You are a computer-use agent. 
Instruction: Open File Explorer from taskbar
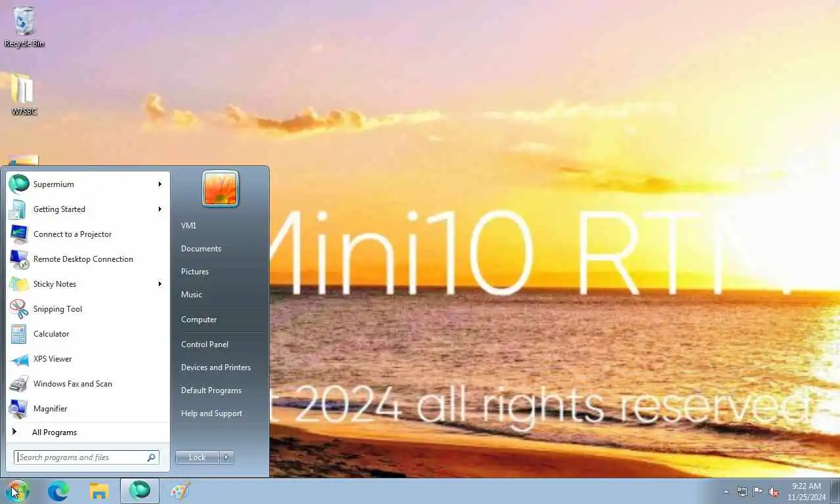[99, 491]
